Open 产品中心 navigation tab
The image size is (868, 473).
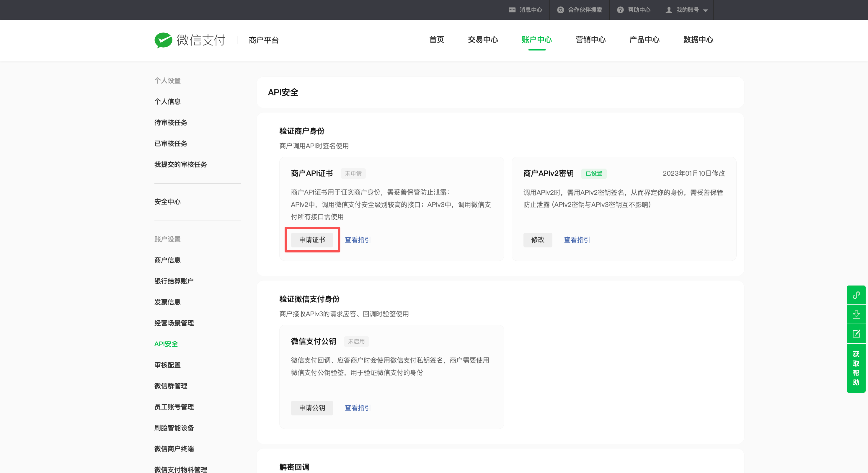pos(644,40)
